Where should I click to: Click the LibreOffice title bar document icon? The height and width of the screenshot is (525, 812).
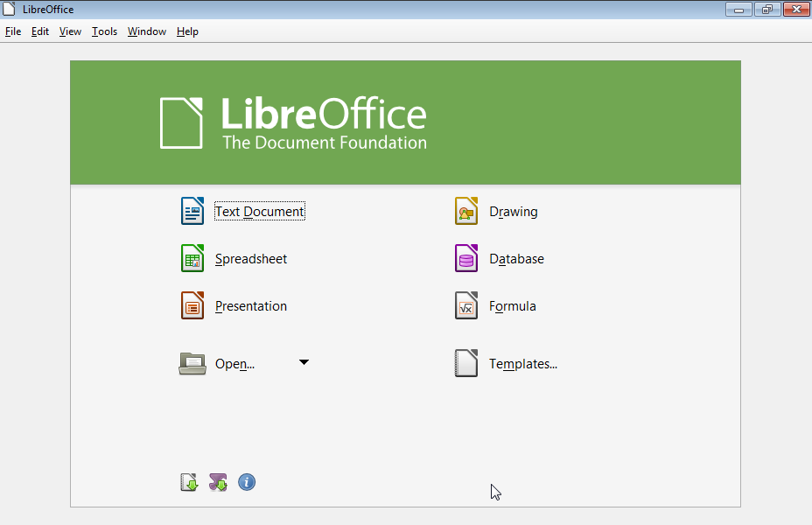click(9, 9)
